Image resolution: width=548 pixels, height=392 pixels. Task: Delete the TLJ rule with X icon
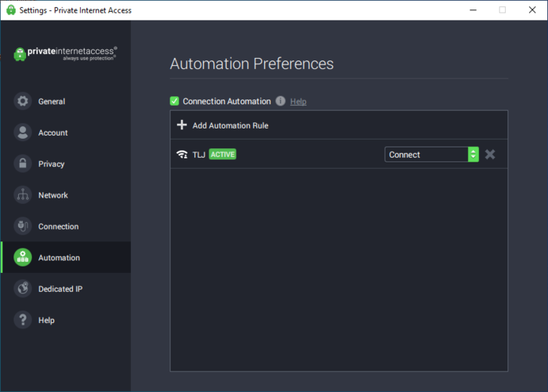pyautogui.click(x=490, y=154)
